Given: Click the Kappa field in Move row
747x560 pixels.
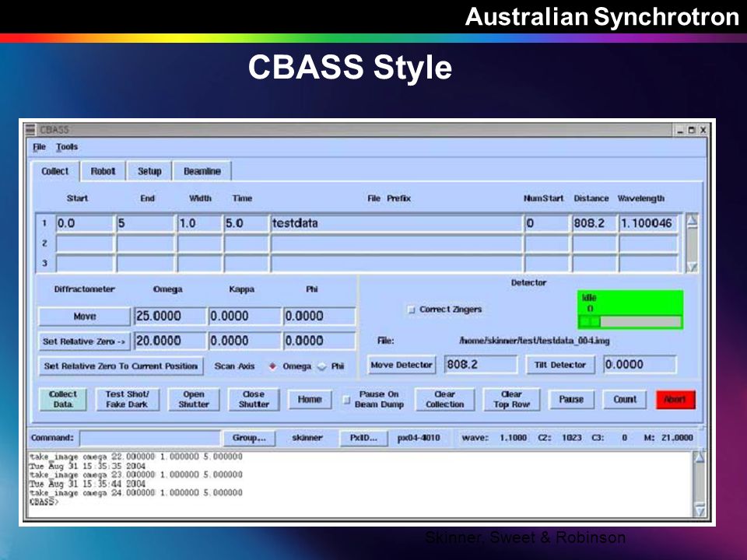Looking at the screenshot, I should pos(245,317).
